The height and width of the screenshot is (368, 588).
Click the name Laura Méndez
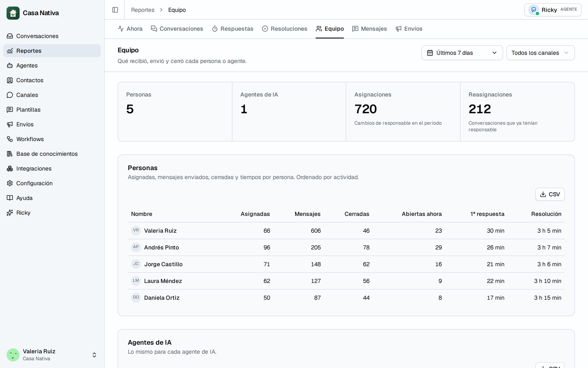coord(163,281)
